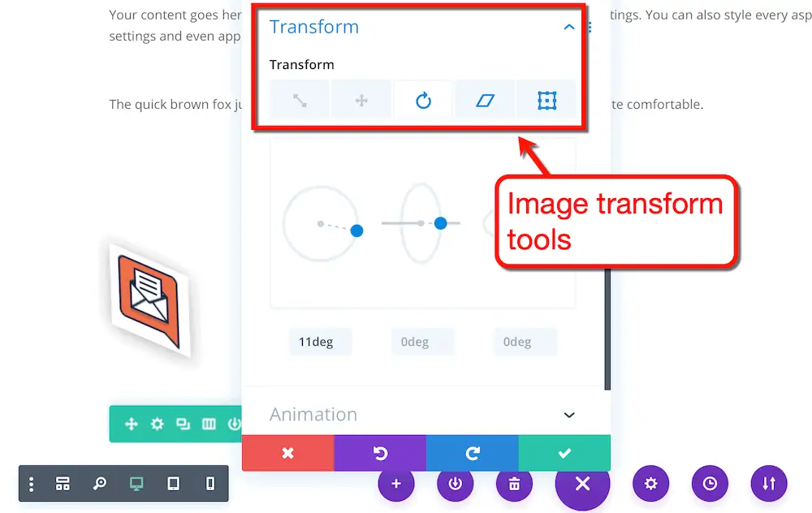Click columns icon on green module bar
812x513 pixels.
coord(209,424)
